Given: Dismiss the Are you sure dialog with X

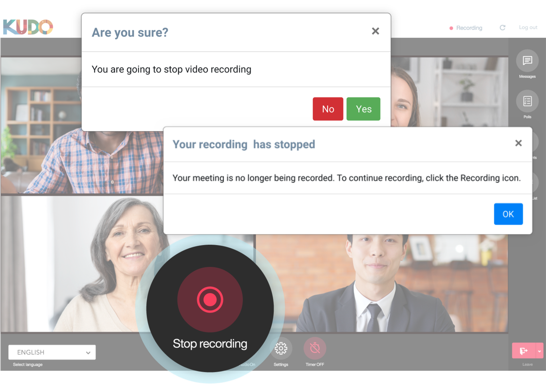Looking at the screenshot, I should click(x=375, y=31).
